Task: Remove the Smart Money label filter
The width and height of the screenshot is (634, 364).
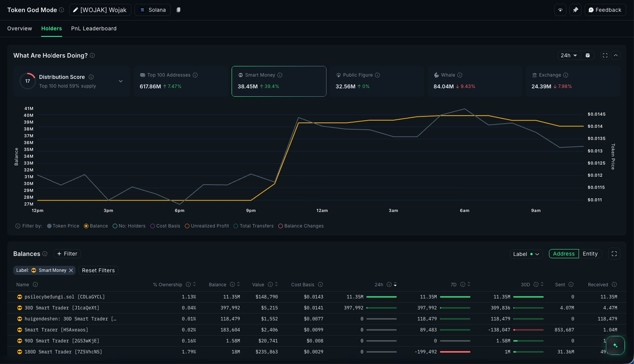Action: pyautogui.click(x=71, y=270)
